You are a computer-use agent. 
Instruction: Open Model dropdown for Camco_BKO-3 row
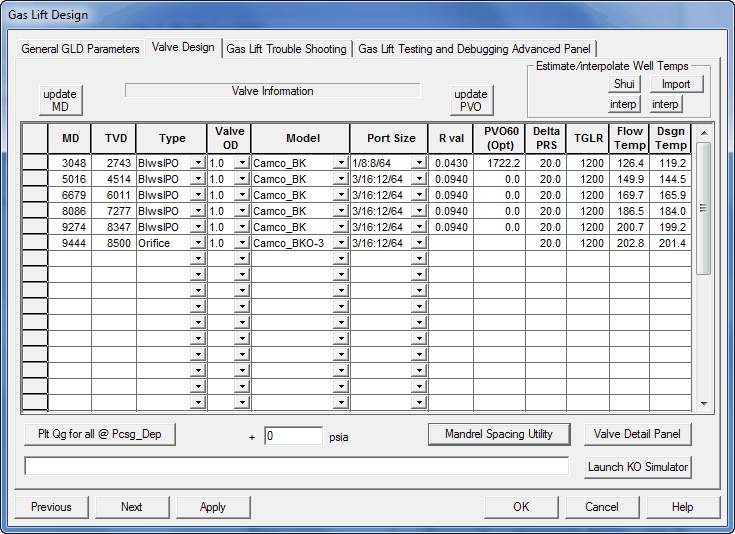tap(341, 243)
